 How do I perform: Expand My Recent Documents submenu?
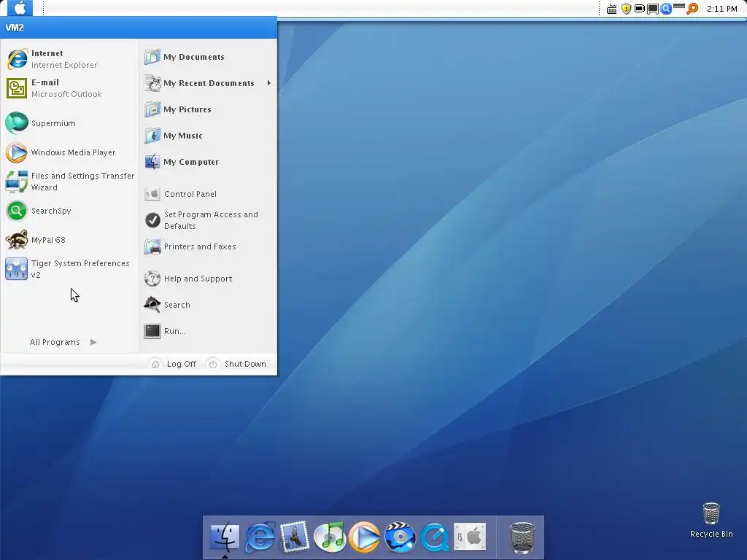tap(208, 83)
